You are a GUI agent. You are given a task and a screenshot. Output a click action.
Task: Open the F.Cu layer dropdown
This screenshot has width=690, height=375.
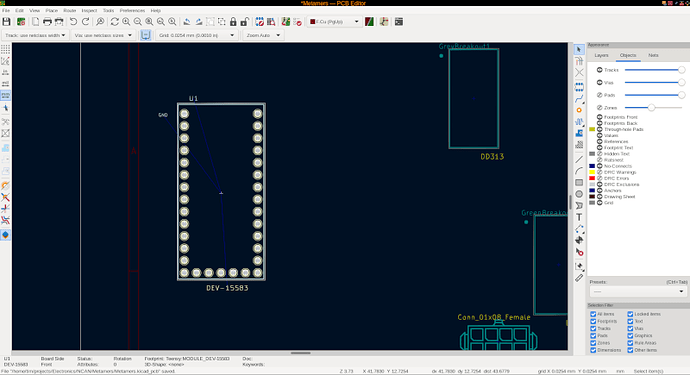[x=334, y=22]
